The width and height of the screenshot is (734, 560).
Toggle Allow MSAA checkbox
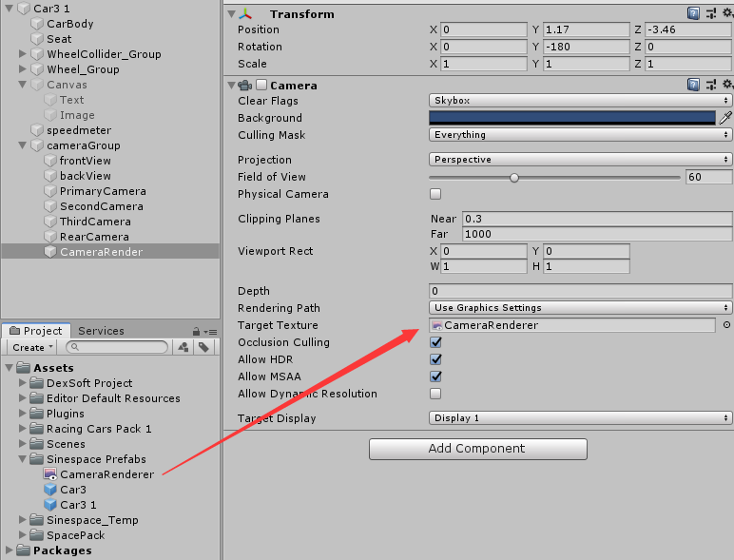pyautogui.click(x=435, y=377)
